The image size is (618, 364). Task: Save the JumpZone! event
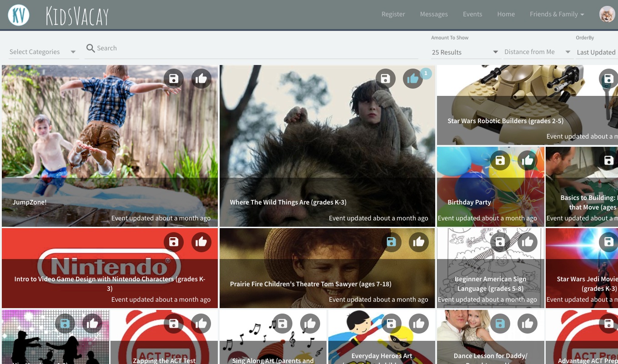(x=174, y=79)
